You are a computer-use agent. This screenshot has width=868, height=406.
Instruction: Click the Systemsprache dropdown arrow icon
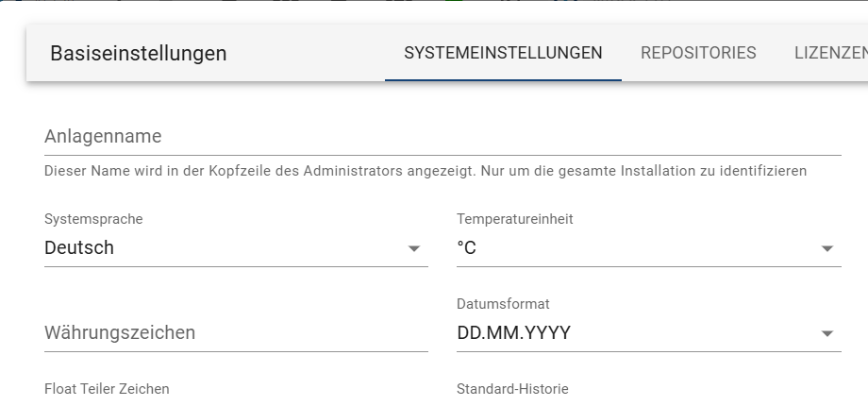pyautogui.click(x=413, y=249)
